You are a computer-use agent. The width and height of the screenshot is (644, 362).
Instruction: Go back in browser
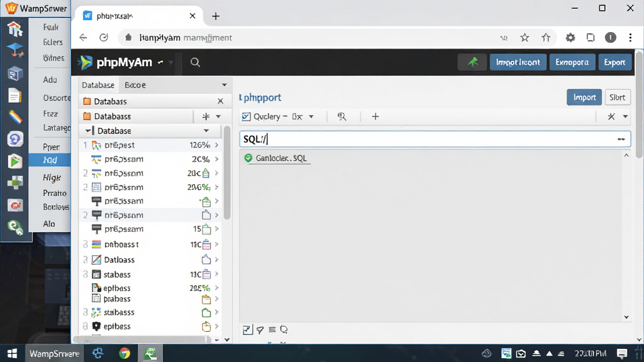point(84,38)
